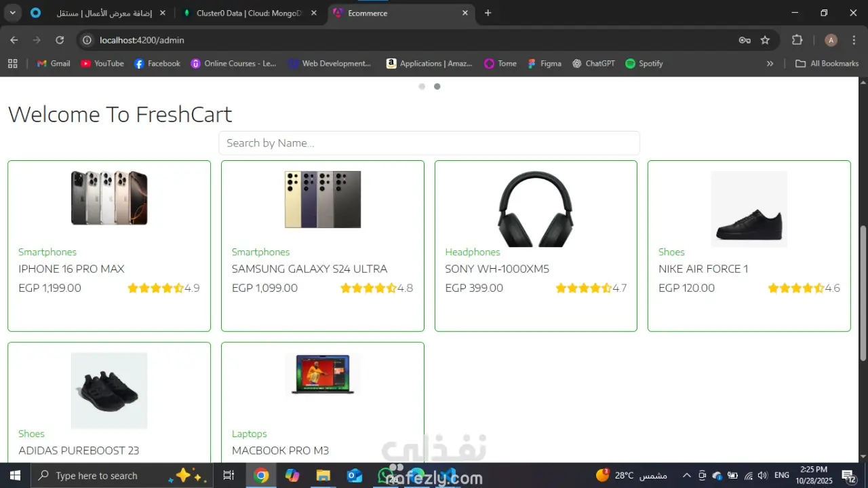This screenshot has width=868, height=488.
Task: Click the SAMSUNG GALAXY S24 ULTRA title
Action: pos(309,269)
